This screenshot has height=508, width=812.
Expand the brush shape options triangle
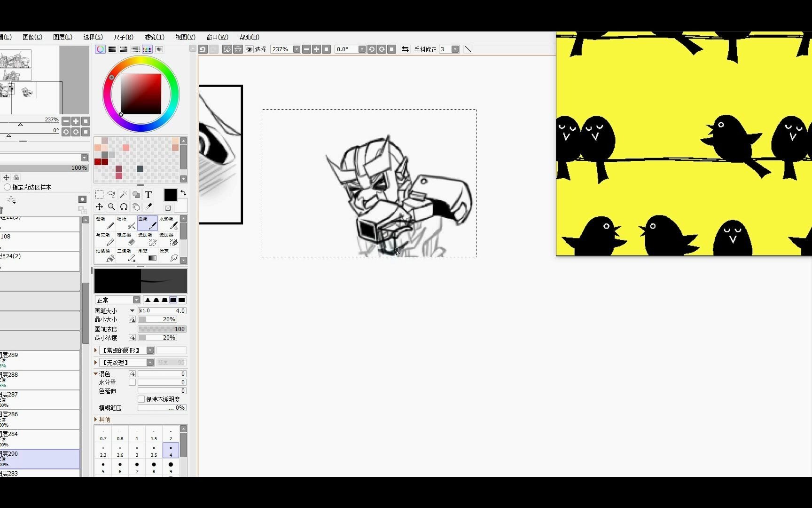point(96,350)
